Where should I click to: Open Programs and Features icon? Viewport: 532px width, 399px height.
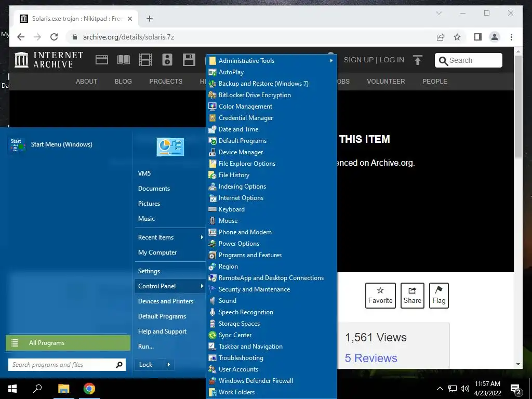point(212,255)
